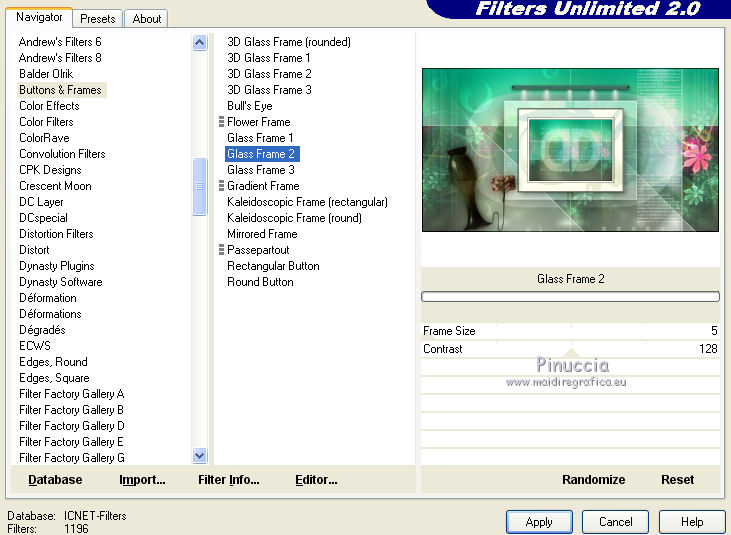Open the Color Effects category

49,106
